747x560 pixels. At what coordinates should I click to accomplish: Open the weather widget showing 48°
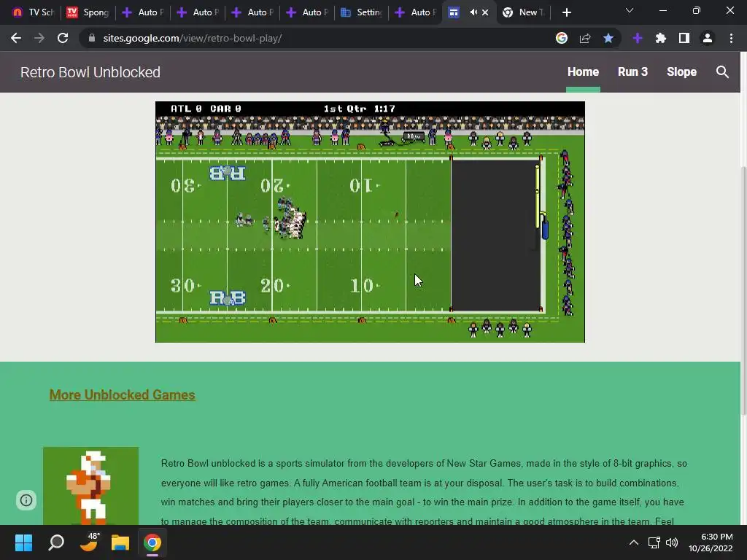(x=88, y=542)
